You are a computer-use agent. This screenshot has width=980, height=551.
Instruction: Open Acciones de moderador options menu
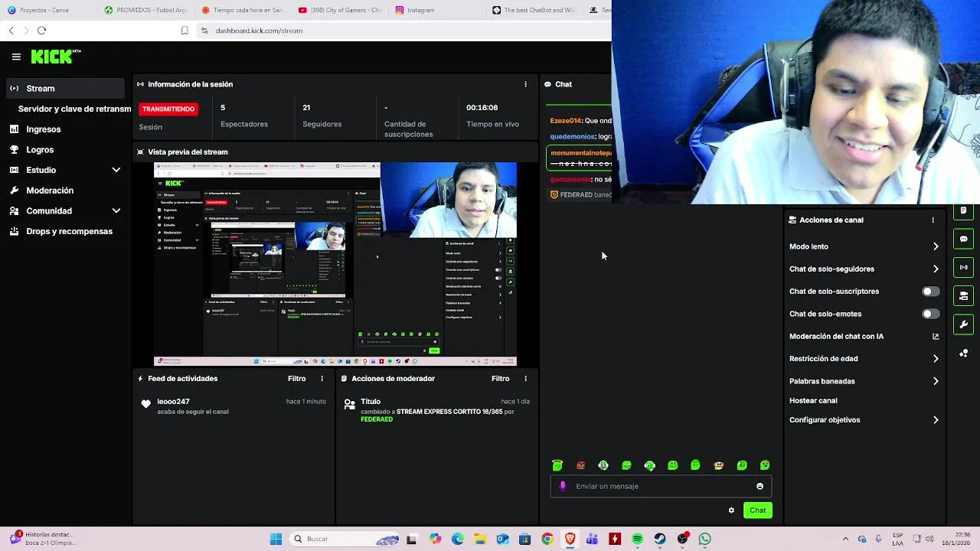click(x=525, y=379)
